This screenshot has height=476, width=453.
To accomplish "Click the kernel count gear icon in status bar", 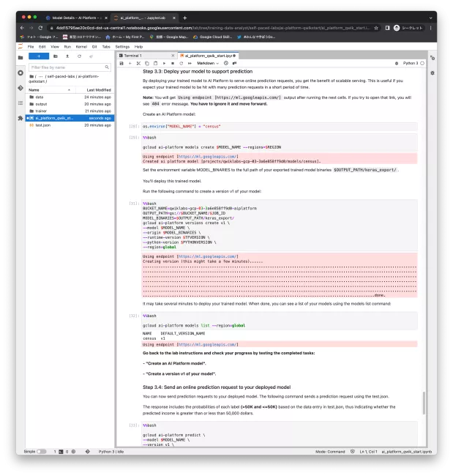I will pos(73,451).
